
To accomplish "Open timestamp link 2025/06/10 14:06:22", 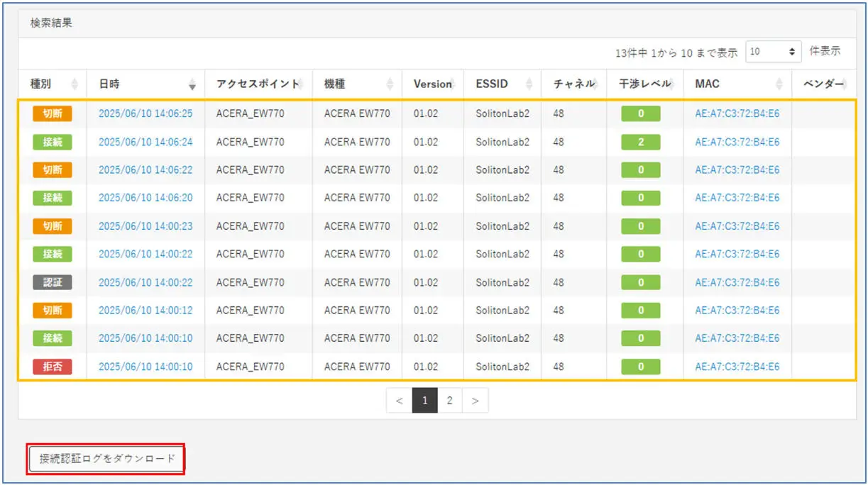I will [x=145, y=169].
